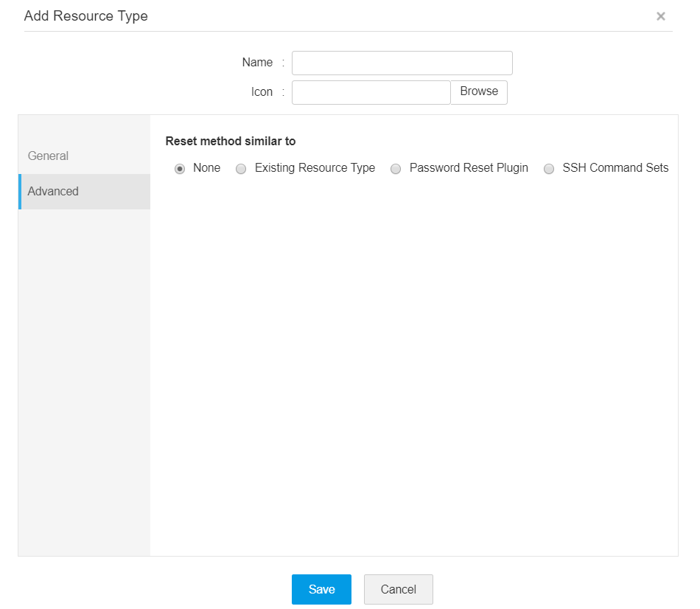Save the new resource type
700x609 pixels.
(321, 589)
